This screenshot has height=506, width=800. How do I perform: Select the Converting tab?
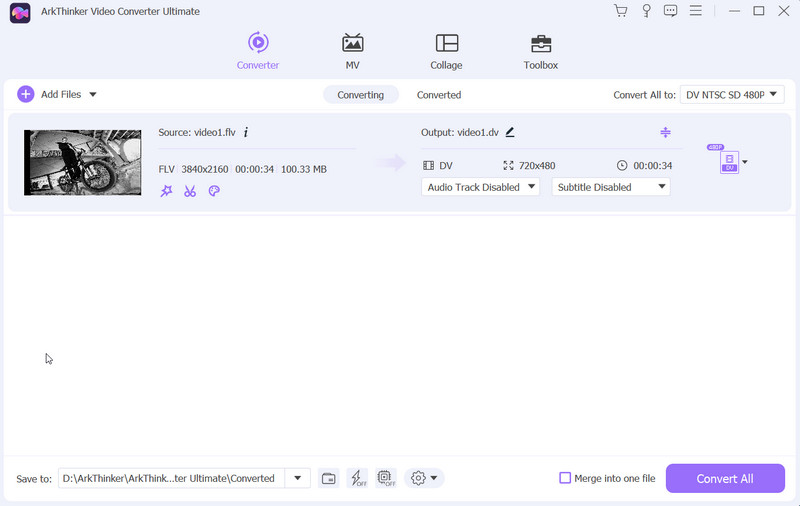point(361,95)
